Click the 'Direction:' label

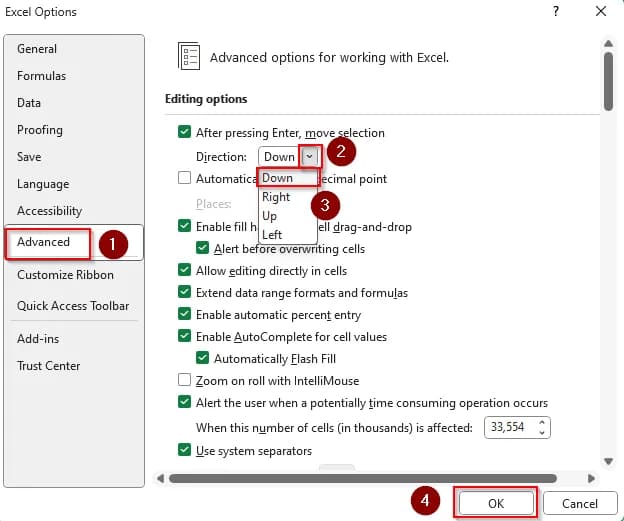coord(221,157)
